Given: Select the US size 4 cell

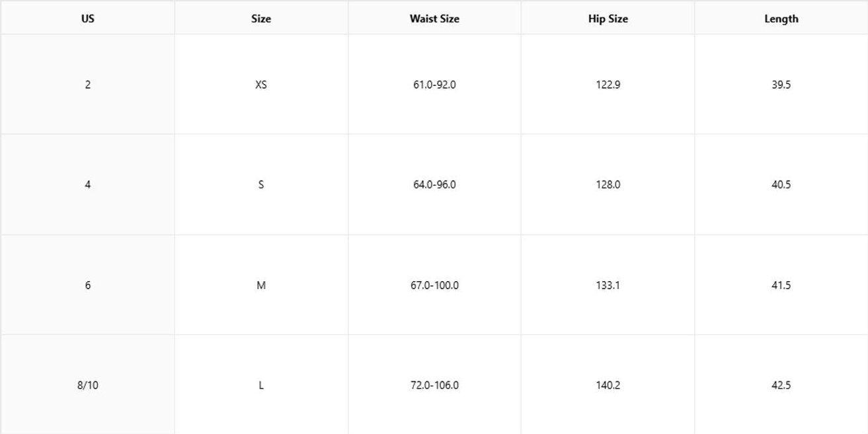Looking at the screenshot, I should (87, 185).
